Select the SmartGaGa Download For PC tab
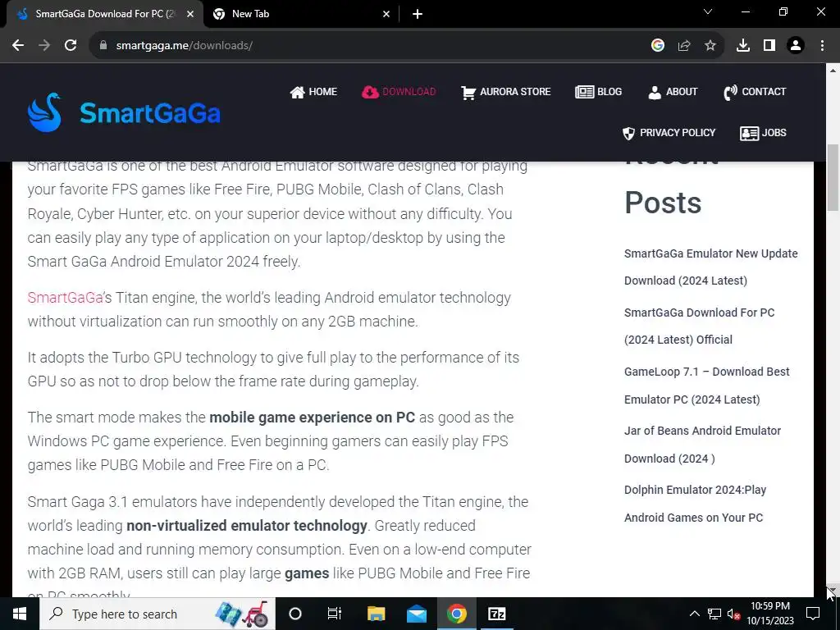The height and width of the screenshot is (630, 840). coord(104,14)
